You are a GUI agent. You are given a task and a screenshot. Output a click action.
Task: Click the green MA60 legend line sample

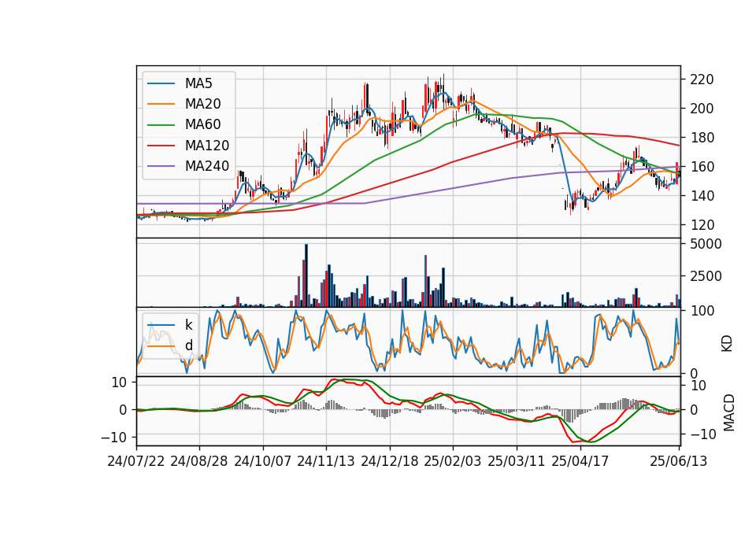pos(161,125)
